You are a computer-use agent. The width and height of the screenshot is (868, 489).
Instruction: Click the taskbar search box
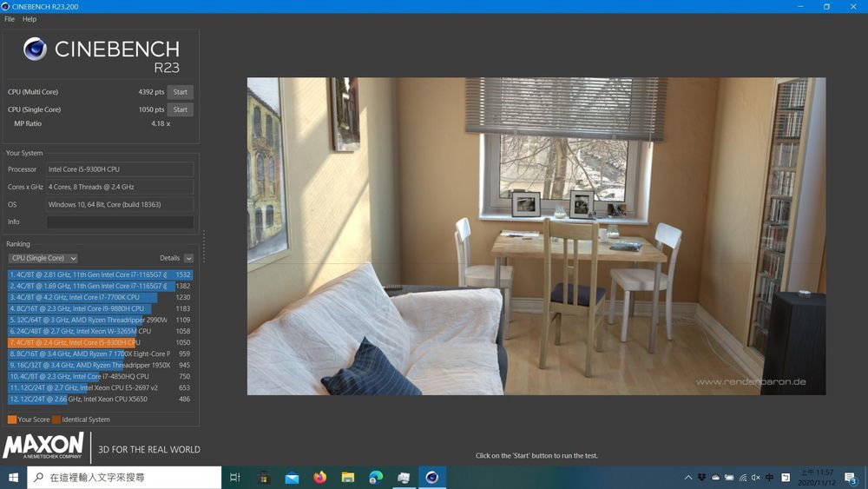click(x=124, y=478)
